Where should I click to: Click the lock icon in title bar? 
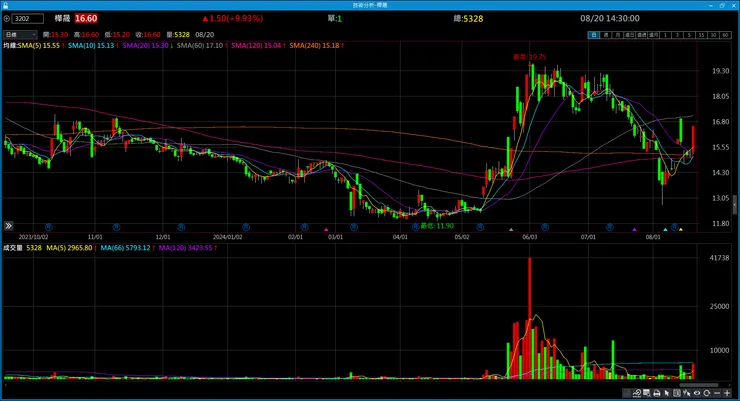[5, 5]
